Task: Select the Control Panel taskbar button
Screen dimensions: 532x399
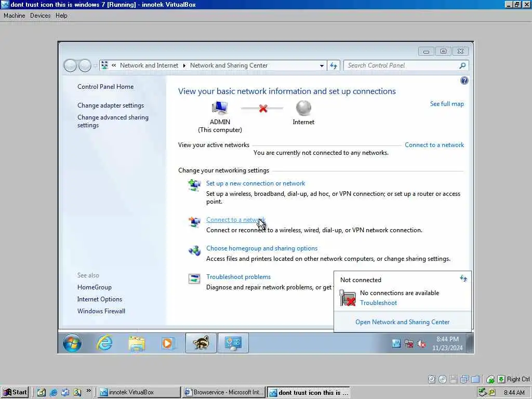Action: pos(233,343)
